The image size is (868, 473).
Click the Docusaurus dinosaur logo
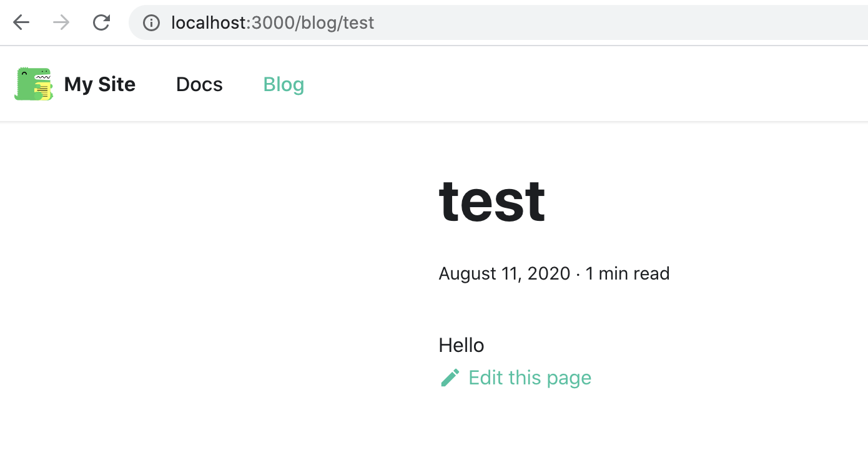(32, 84)
